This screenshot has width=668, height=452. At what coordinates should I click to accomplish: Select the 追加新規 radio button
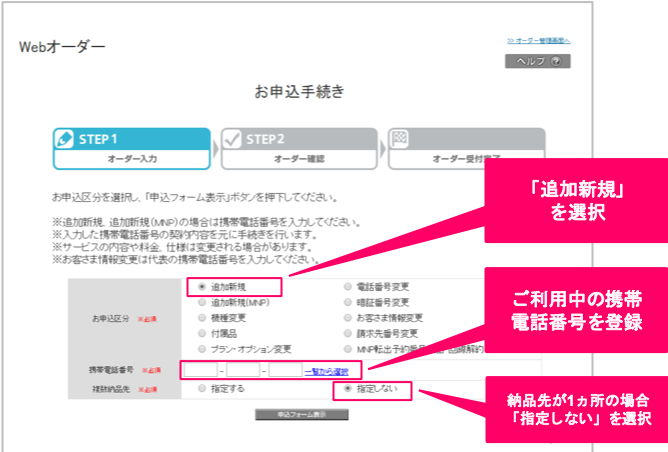[202, 287]
